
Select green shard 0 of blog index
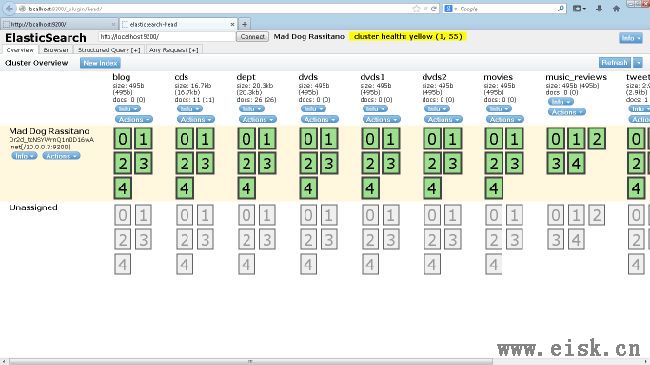(x=123, y=139)
